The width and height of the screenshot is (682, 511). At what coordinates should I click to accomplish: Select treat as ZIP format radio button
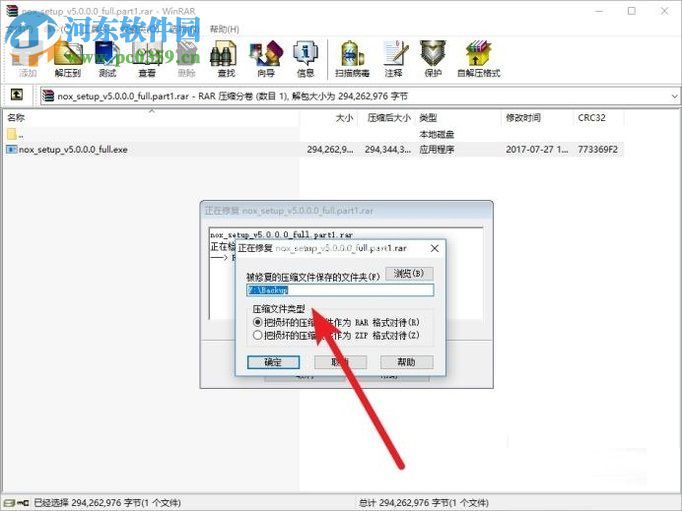(257, 335)
